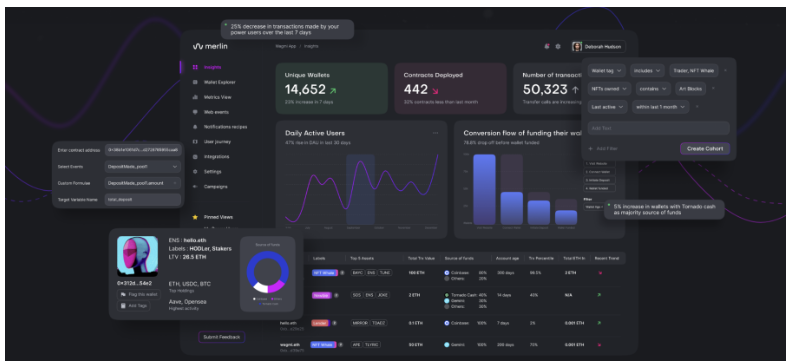Open the Wallet tag dropdown
The height and width of the screenshot is (364, 793).
click(x=606, y=71)
